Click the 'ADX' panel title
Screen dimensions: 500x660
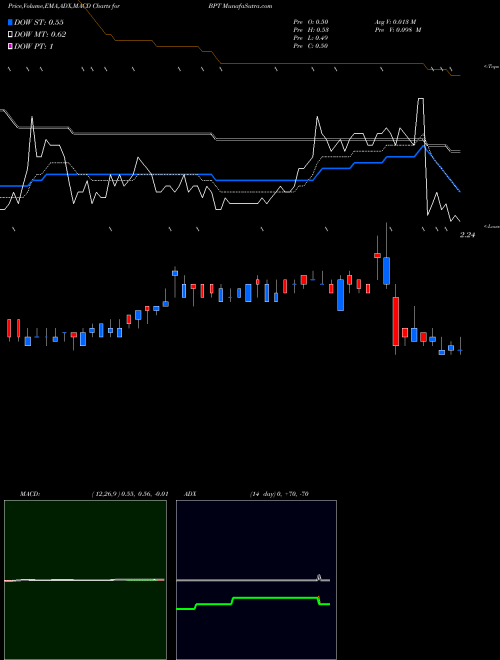[x=190, y=494]
